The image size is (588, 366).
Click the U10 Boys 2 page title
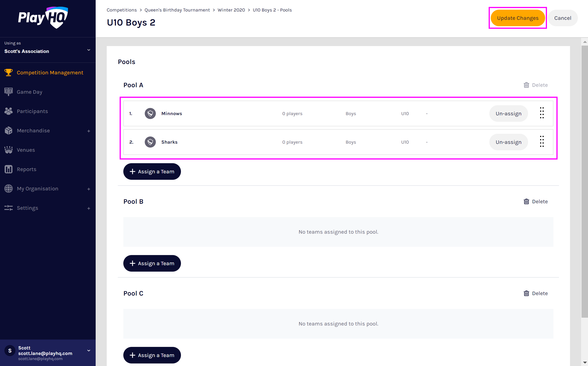(x=131, y=23)
